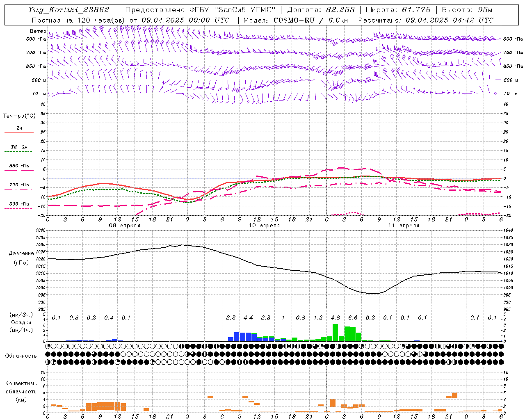Click the 'Высота: 95м' header field

tap(467, 10)
